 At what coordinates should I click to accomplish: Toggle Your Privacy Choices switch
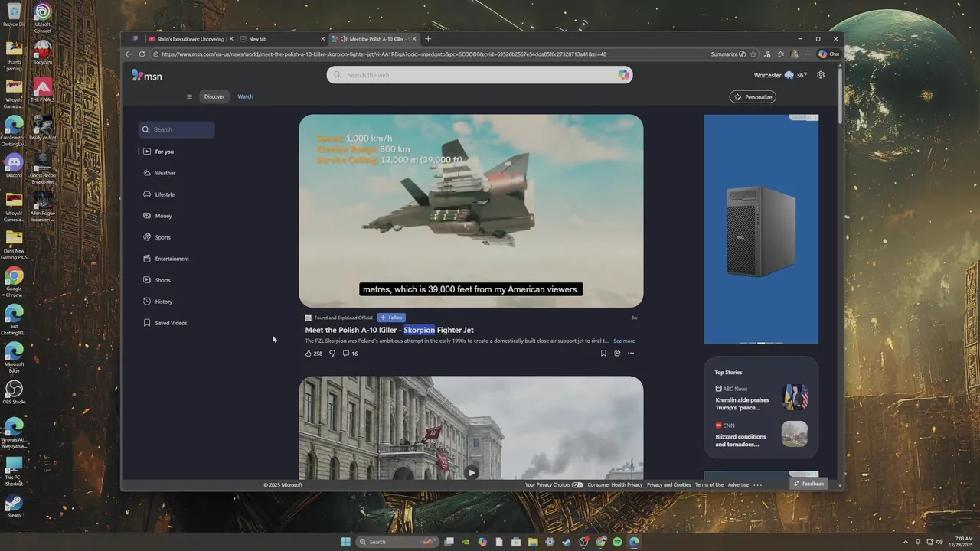click(577, 484)
